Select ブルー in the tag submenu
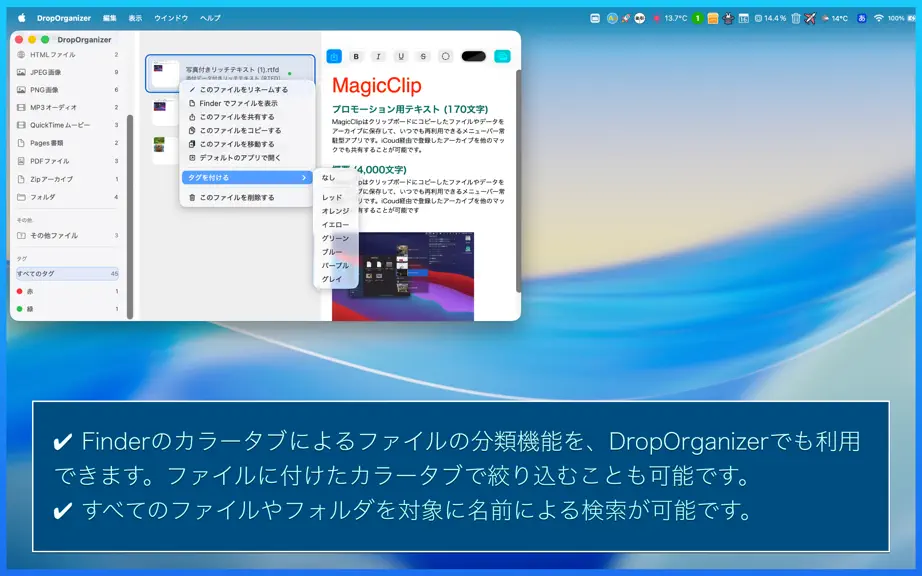922x576 pixels. pyautogui.click(x=336, y=252)
